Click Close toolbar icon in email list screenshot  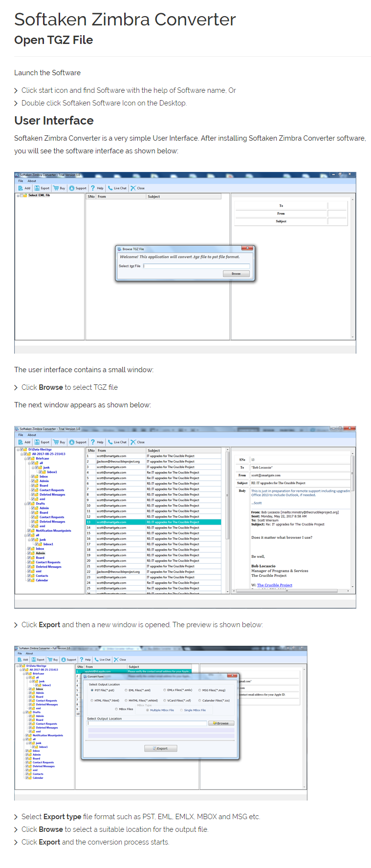(133, 442)
